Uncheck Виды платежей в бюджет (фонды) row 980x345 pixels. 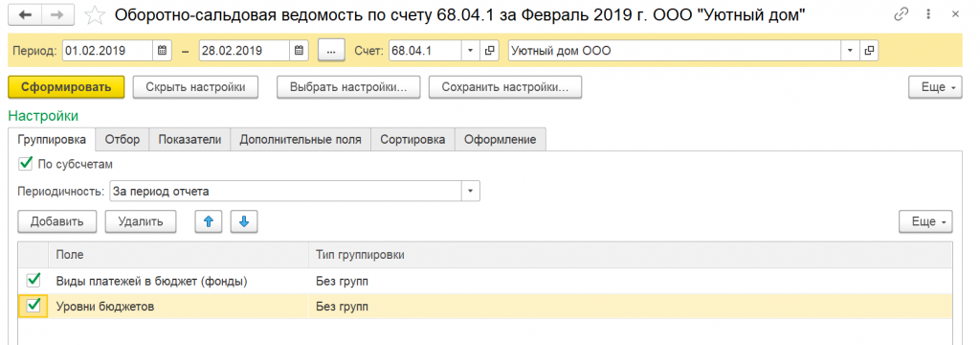point(33,280)
